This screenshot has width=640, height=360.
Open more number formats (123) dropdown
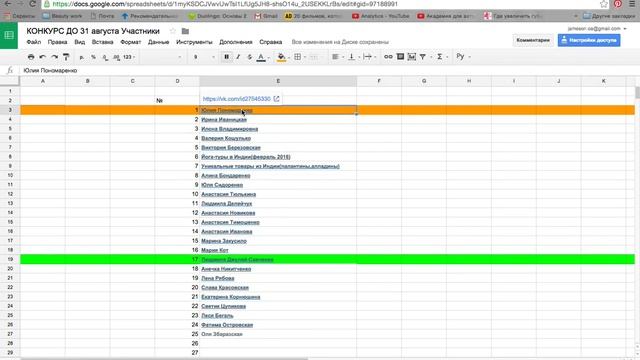(129, 57)
